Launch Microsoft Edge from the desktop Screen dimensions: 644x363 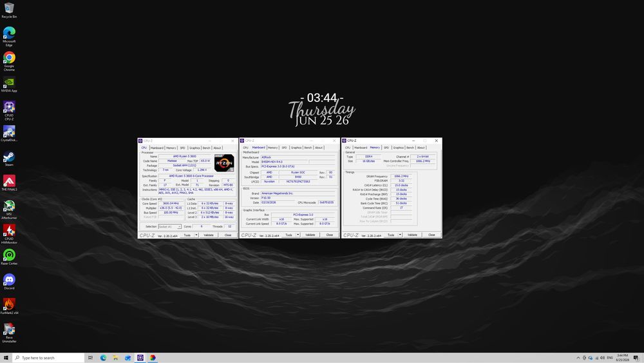[x=9, y=36]
